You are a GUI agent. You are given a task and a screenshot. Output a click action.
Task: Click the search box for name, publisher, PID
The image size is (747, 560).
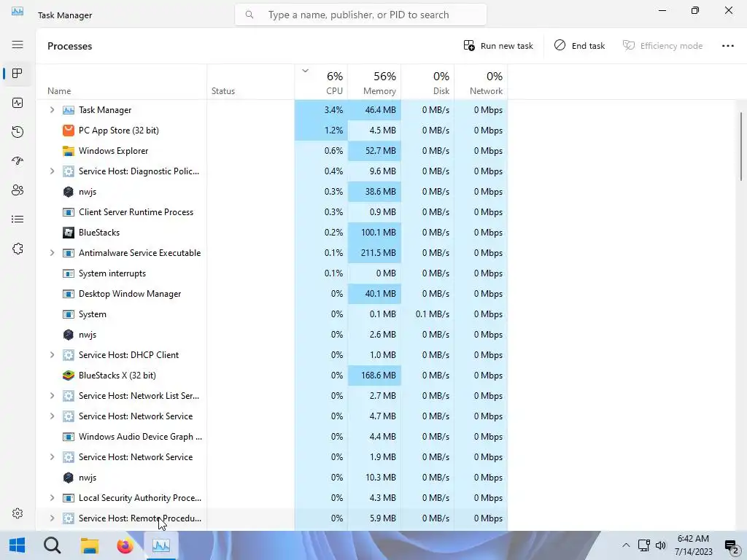[x=360, y=15]
